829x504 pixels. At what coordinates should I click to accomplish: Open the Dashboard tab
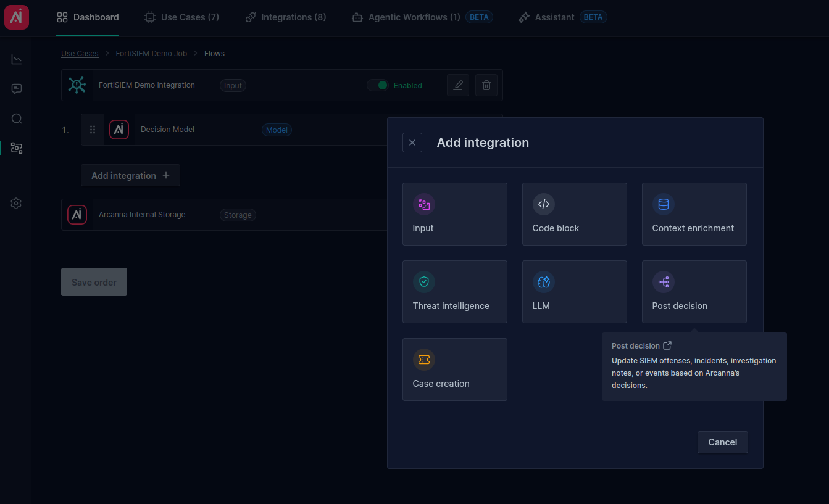point(88,17)
